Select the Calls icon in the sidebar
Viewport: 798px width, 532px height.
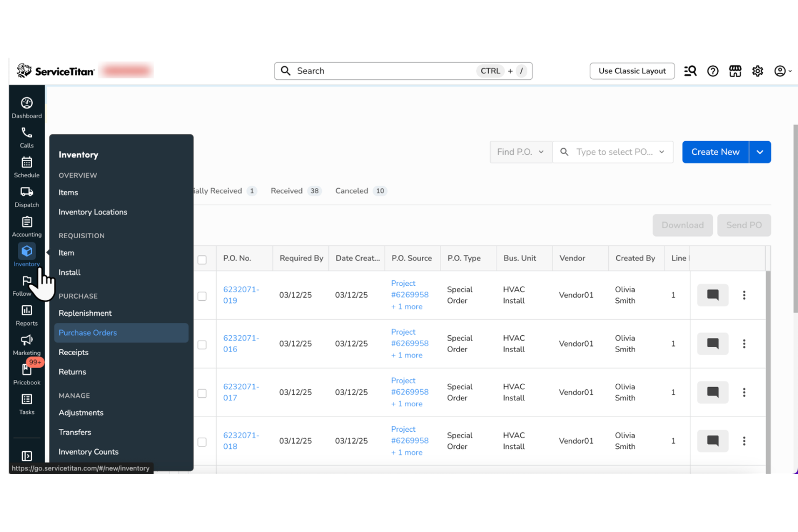[26, 136]
